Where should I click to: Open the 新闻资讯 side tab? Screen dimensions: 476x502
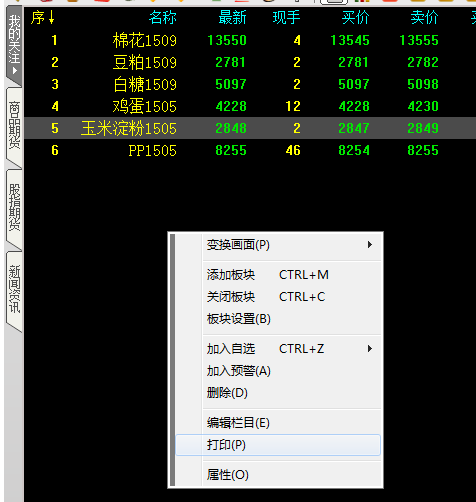click(14, 289)
